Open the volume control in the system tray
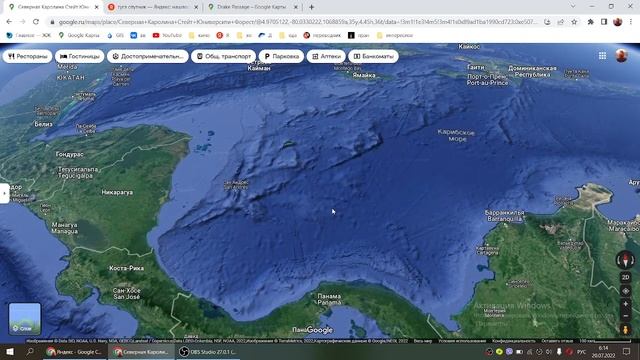 pos(549,352)
